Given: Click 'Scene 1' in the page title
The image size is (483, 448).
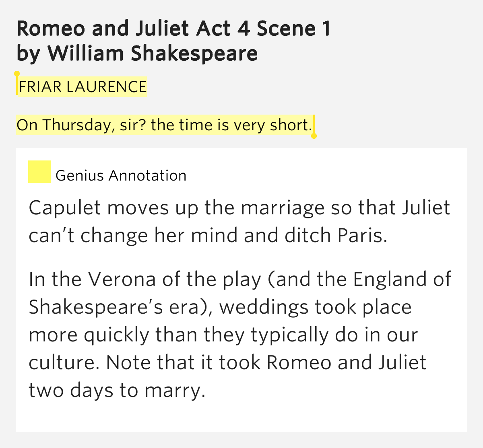Looking at the screenshot, I should pos(294,28).
